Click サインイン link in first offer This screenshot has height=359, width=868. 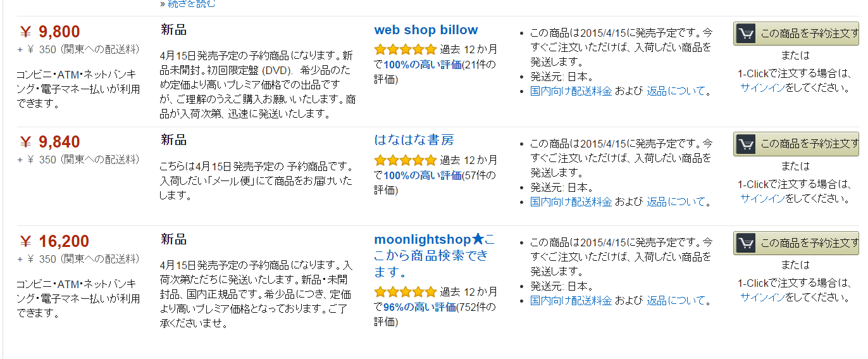763,88
